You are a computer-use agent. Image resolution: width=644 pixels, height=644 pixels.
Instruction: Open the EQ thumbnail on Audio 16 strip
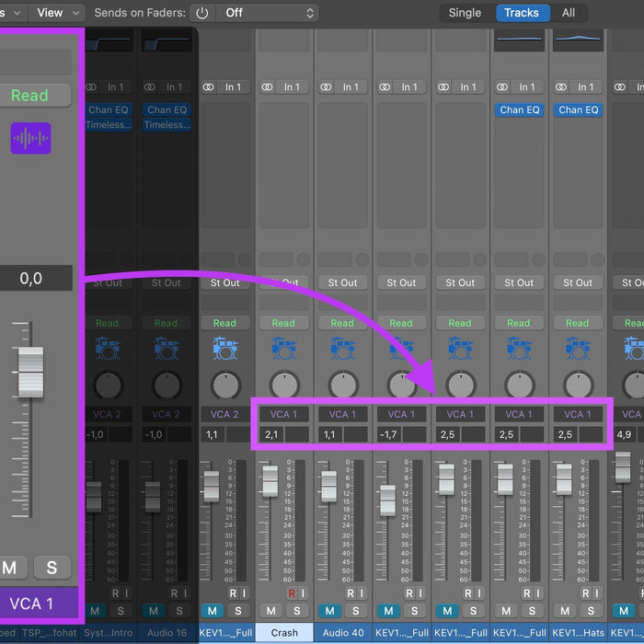click(167, 40)
